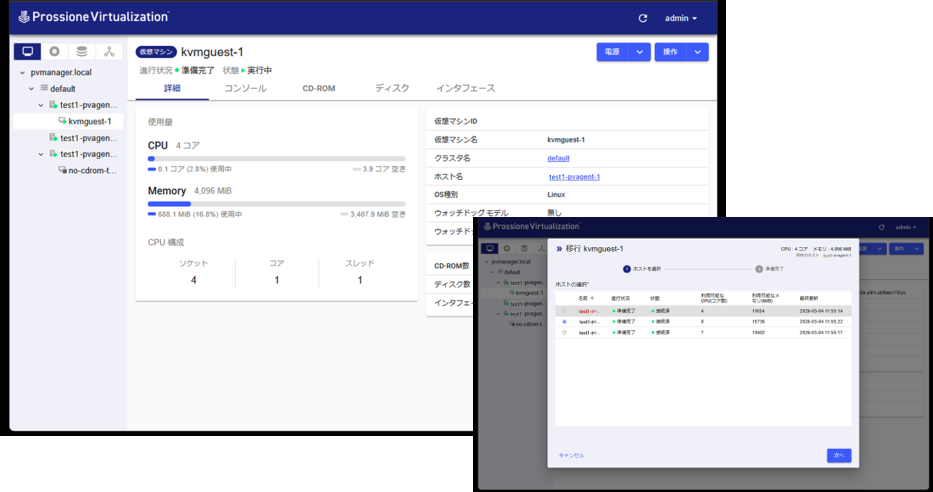Image resolution: width=933 pixels, height=492 pixels.
Task: Open the 電源 power dropdown arrow
Action: [640, 52]
